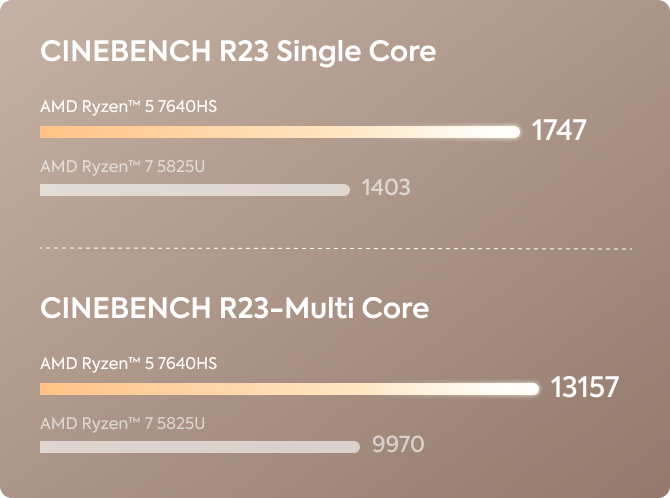
Task: Click the 1403 score value
Action: coord(386,187)
